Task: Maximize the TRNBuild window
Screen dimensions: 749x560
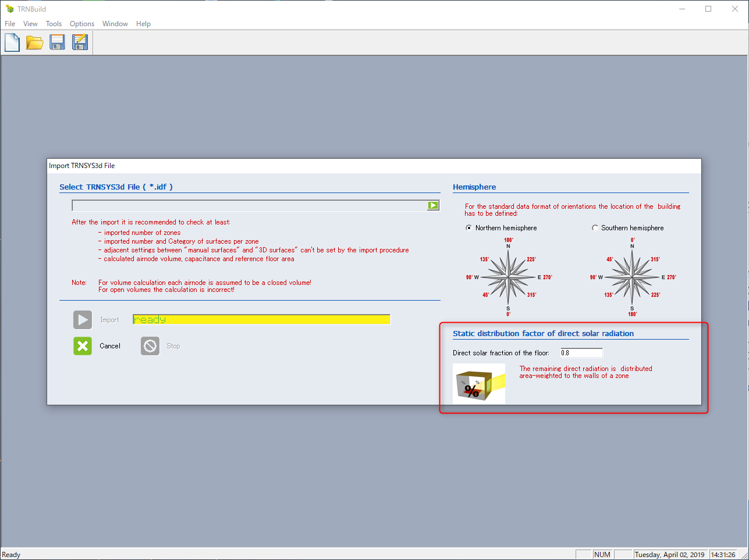Action: (x=708, y=9)
